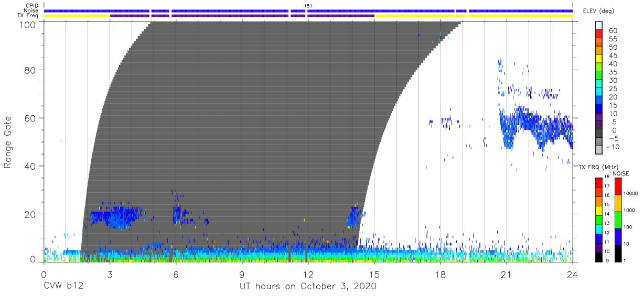Click the CPID value '151'
The height and width of the screenshot is (297, 644).
click(308, 6)
